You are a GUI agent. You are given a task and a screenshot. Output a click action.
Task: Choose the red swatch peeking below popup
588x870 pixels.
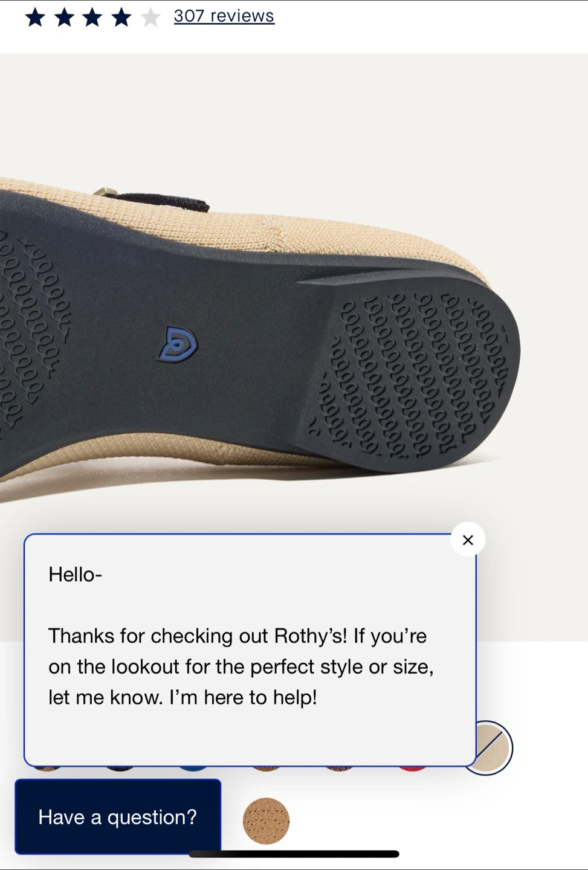pyautogui.click(x=412, y=768)
